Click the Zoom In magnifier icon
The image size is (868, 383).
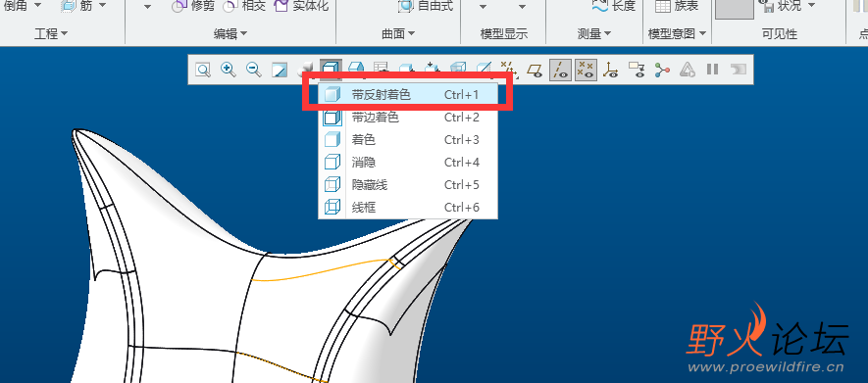229,70
